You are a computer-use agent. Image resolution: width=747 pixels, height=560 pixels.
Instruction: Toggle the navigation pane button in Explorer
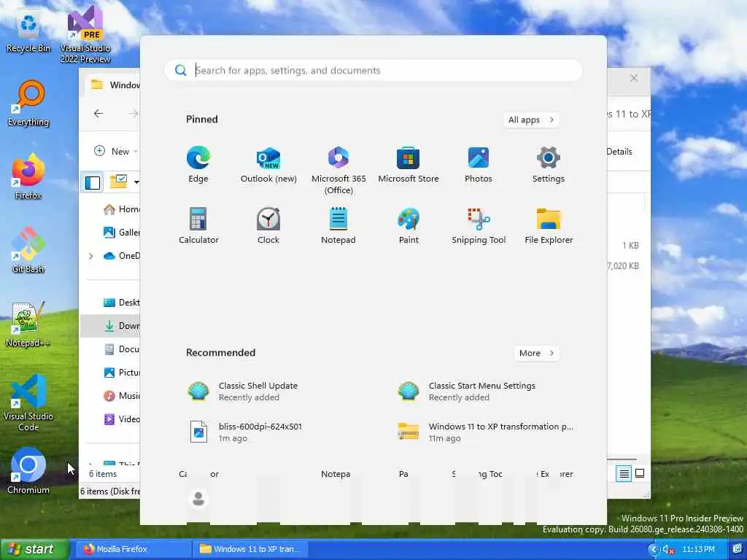click(93, 182)
